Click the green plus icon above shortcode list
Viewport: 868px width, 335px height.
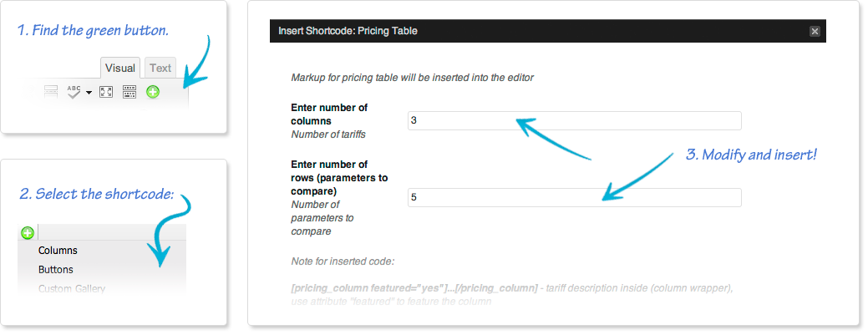(27, 233)
